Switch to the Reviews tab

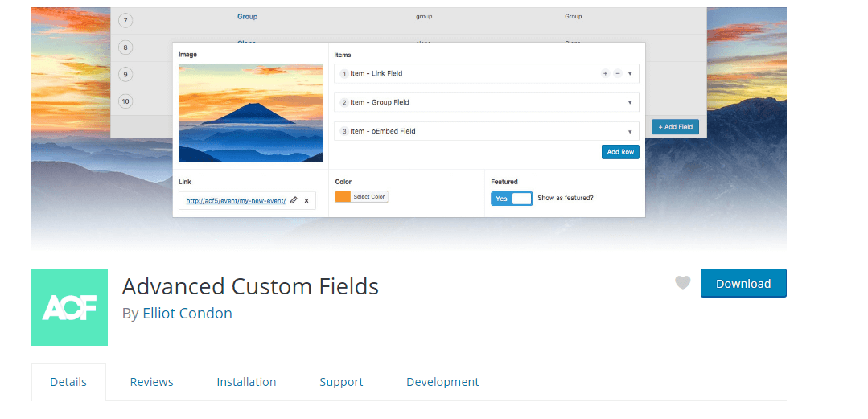[152, 382]
